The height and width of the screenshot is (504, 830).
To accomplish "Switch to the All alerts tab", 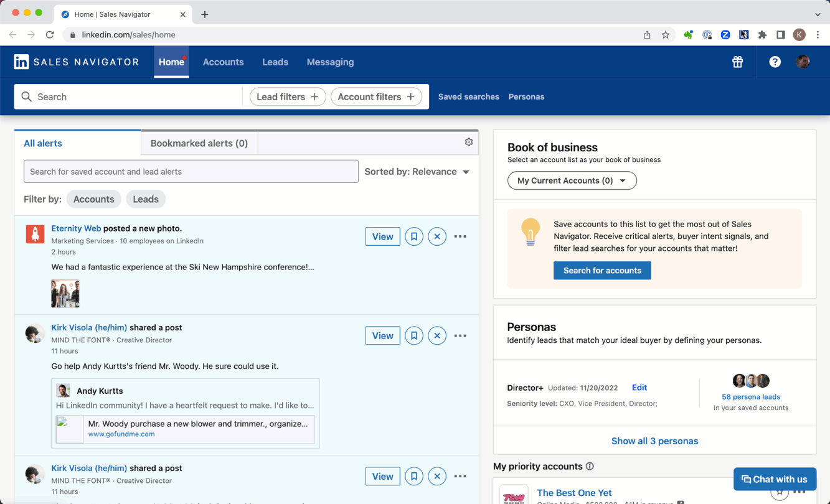I will pos(78,143).
